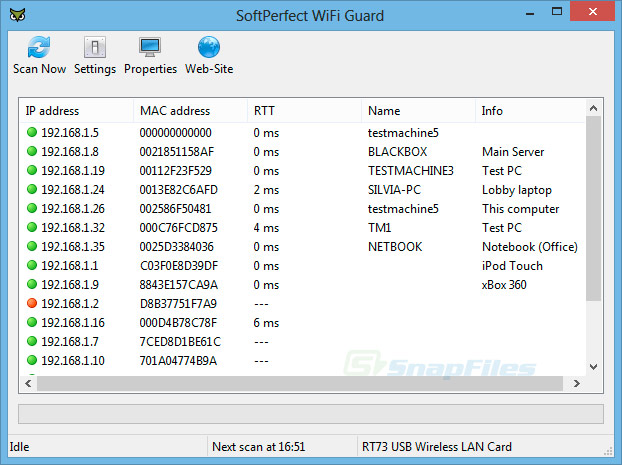This screenshot has height=465, width=622.
Task: Click green status dot for 192.168.1.9
Action: 32,284
